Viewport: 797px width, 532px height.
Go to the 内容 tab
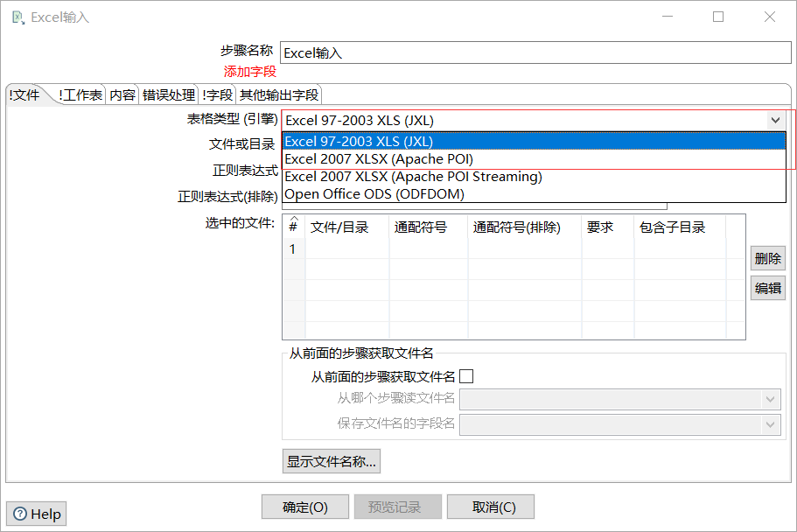pyautogui.click(x=122, y=95)
